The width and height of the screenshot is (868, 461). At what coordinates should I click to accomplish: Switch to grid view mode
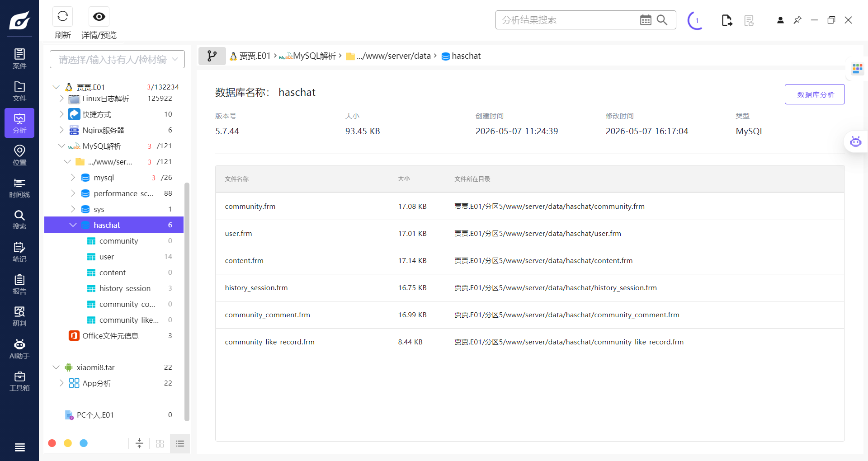point(160,443)
